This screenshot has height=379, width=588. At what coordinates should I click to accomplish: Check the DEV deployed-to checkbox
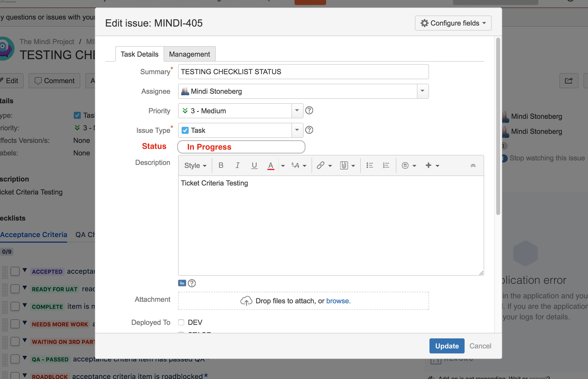tap(181, 322)
